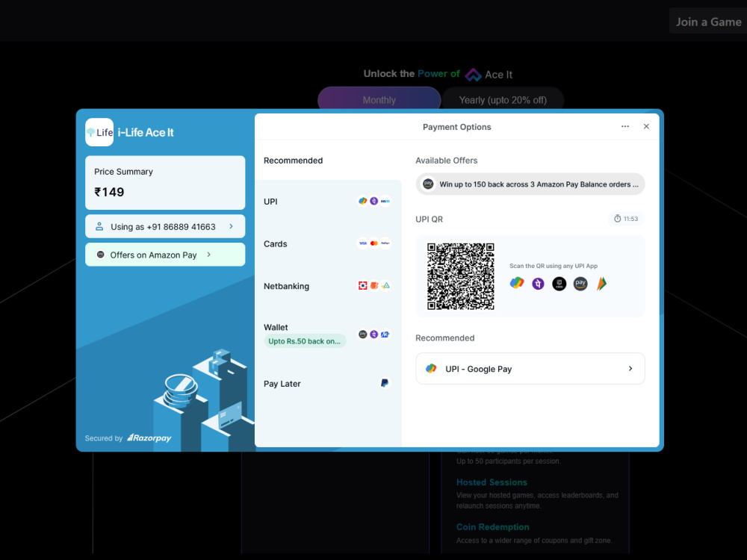Click Paytm icon in UPI row

[385, 201]
